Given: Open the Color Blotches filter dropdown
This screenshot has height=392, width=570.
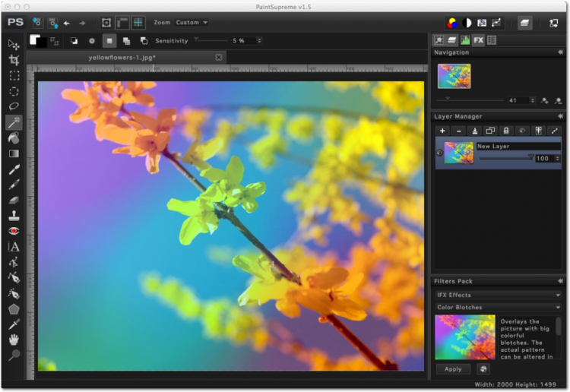Looking at the screenshot, I should coord(498,308).
